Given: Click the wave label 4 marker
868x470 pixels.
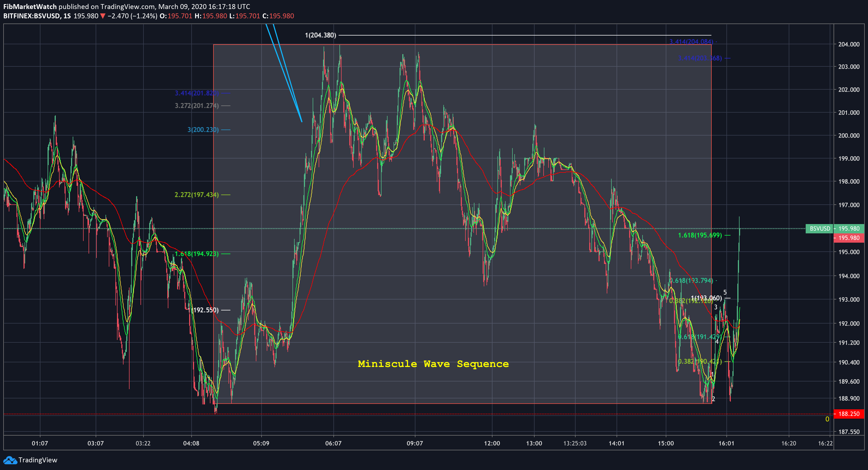Looking at the screenshot, I should 717,342.
